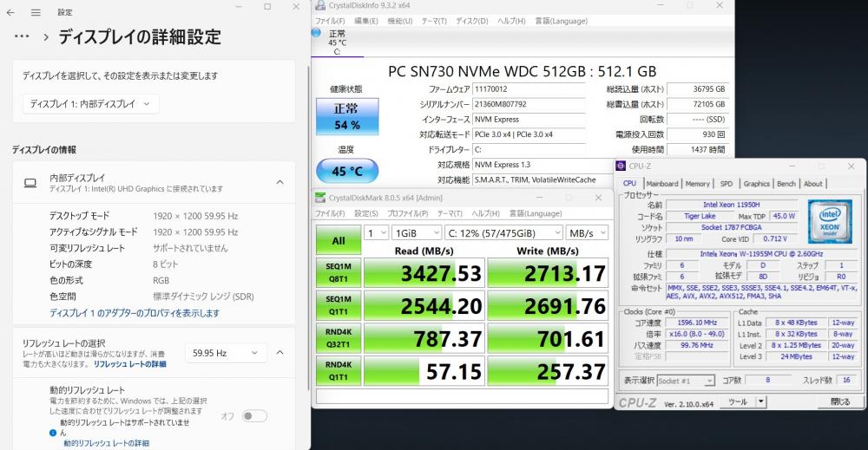Open the Socket #1 selection dropdown in CPU-Z

pyautogui.click(x=686, y=381)
